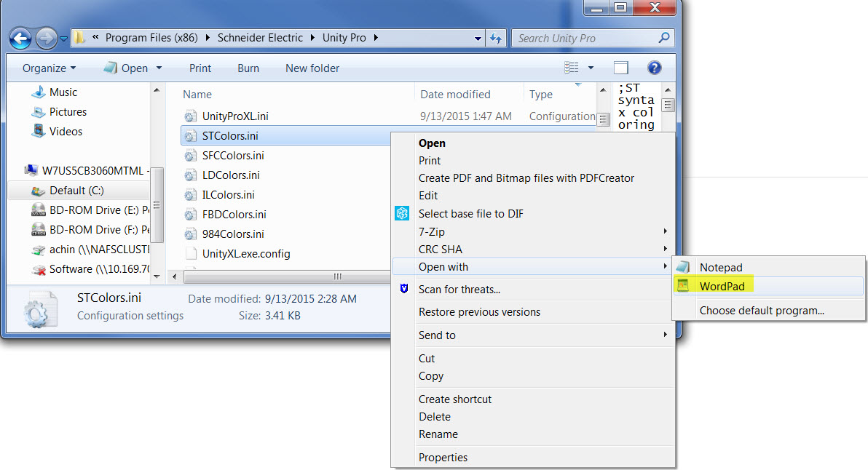Screen dimensions: 868x470
Task: Click the STColors.ini file icon
Action: [191, 136]
